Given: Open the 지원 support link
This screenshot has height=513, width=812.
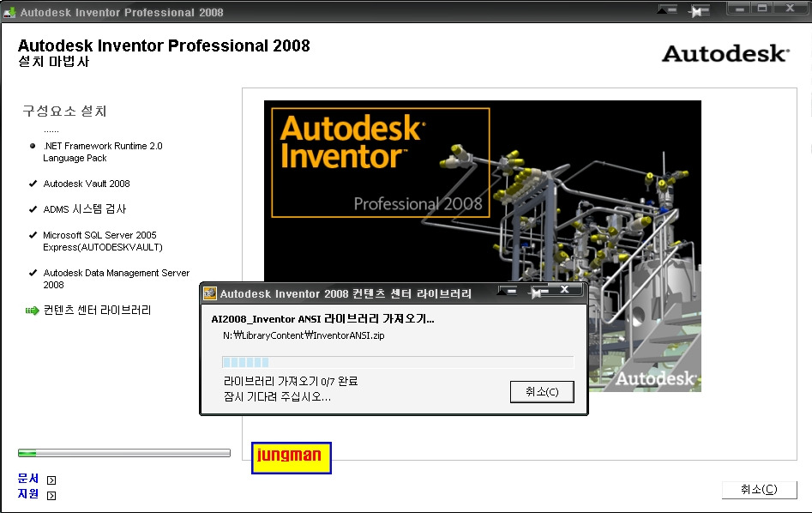Looking at the screenshot, I should (x=28, y=494).
